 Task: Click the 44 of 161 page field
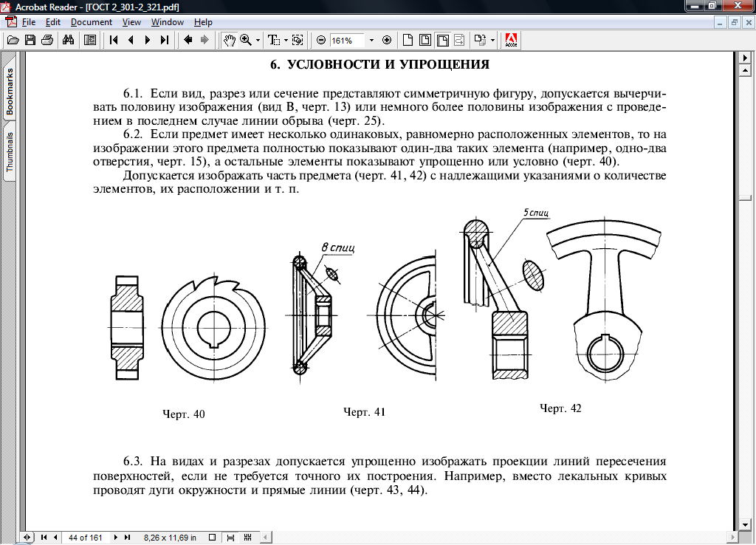(x=86, y=538)
